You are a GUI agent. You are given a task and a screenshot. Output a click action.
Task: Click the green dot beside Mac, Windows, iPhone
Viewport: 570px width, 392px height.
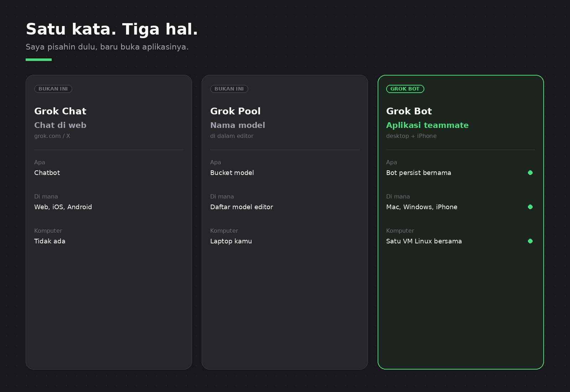(530, 207)
